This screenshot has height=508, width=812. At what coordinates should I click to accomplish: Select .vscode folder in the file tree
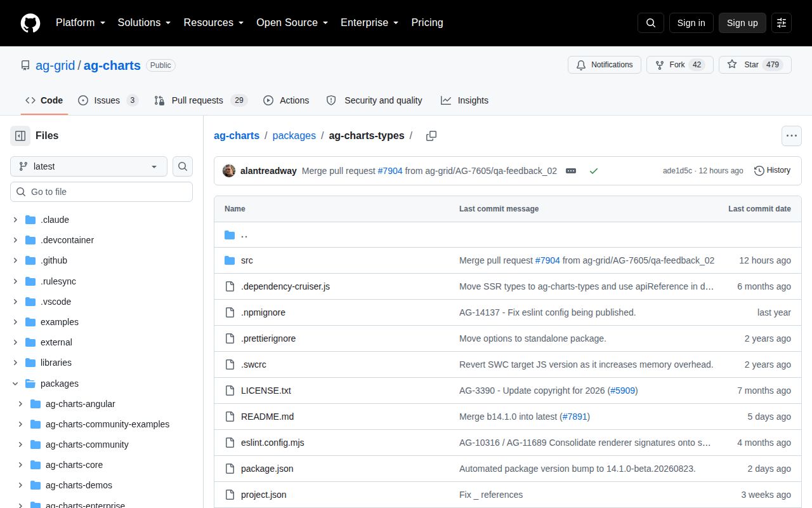coord(56,302)
